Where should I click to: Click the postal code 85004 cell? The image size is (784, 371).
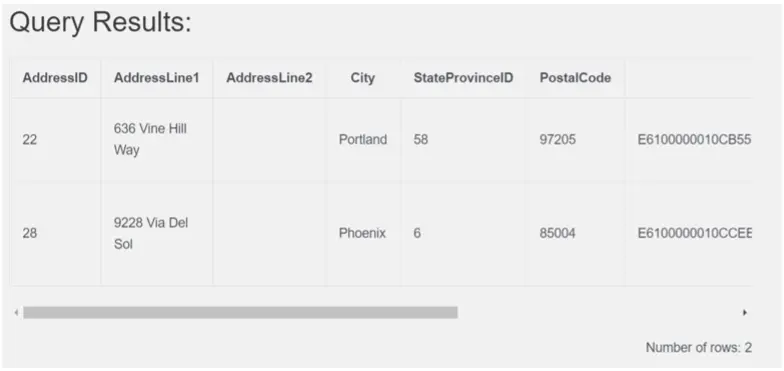tap(575, 234)
